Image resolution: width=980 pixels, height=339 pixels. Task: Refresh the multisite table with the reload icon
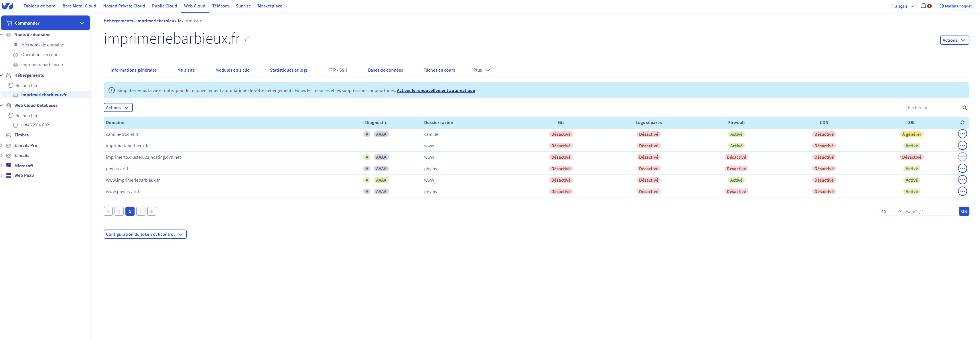(962, 123)
